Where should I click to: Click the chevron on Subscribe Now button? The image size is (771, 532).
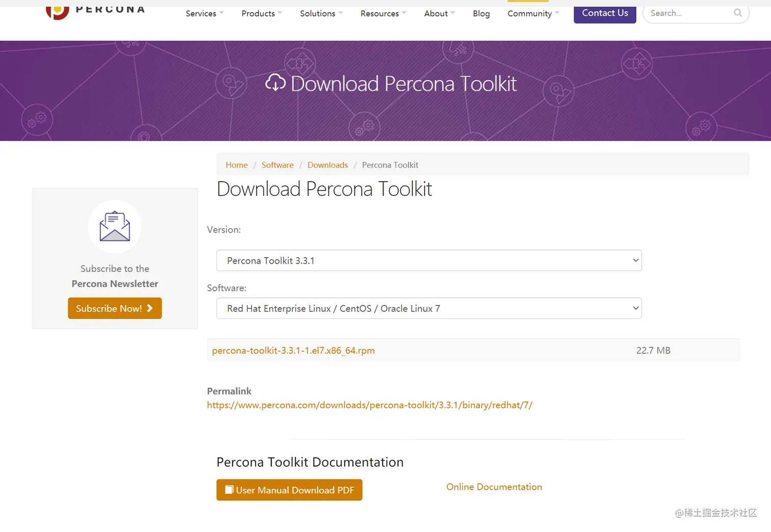pos(150,308)
